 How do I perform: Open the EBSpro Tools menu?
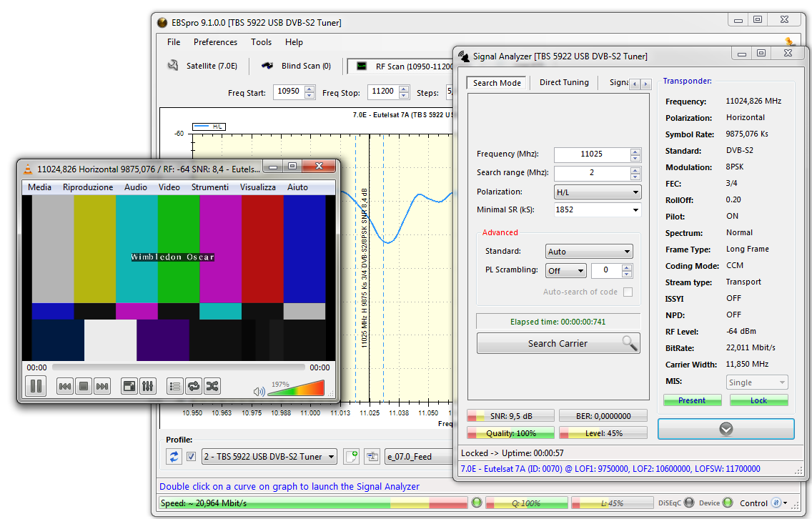click(261, 42)
